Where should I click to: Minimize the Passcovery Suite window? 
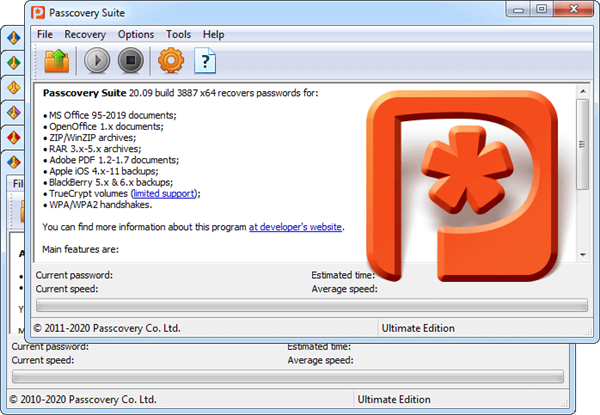click(x=517, y=10)
